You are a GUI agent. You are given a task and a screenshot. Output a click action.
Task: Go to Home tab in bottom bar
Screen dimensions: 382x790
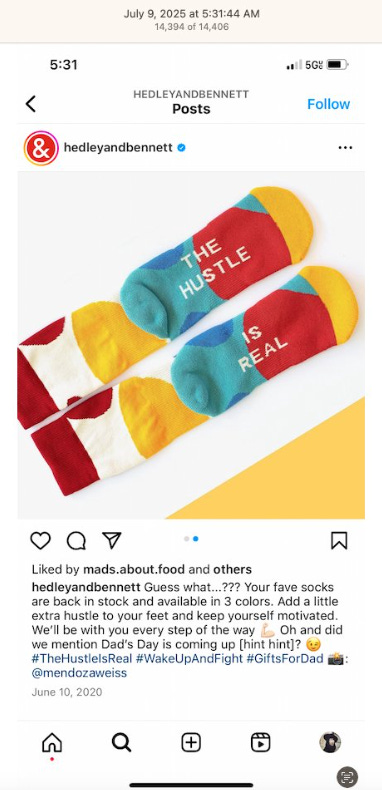pos(52,742)
